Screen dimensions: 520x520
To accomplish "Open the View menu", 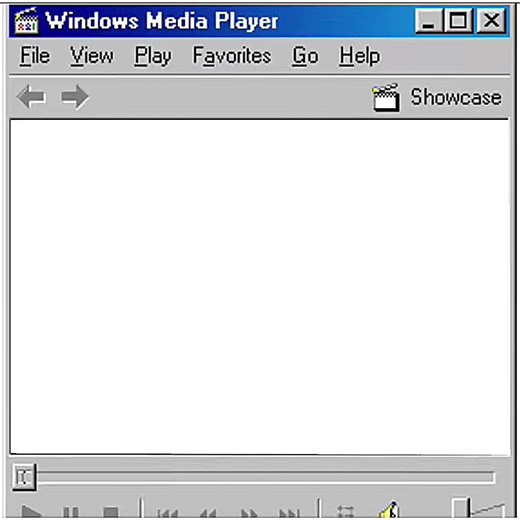I will coord(92,56).
